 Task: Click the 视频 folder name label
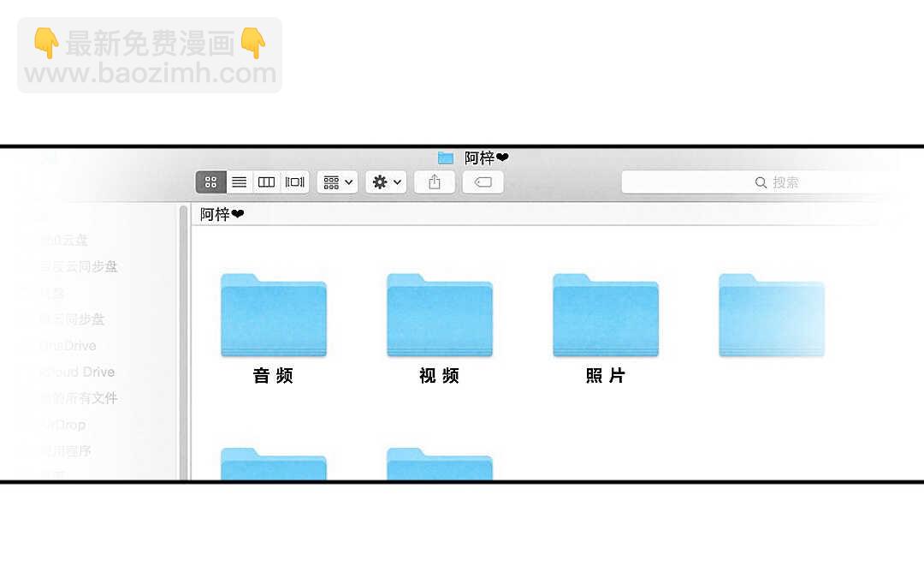pos(440,376)
